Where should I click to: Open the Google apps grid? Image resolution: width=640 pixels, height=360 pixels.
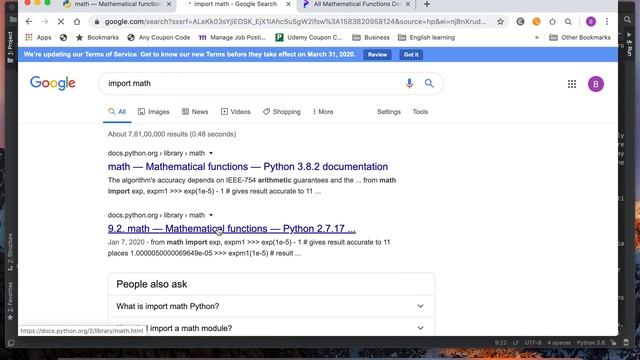[x=572, y=84]
